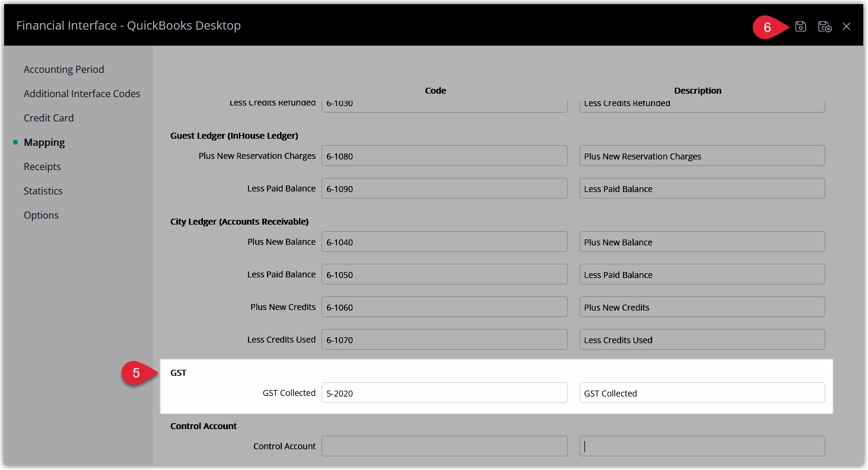Viewport: 868px width, 470px height.
Task: Click Guest Ledger Less Paid Balance description field
Action: [702, 188]
